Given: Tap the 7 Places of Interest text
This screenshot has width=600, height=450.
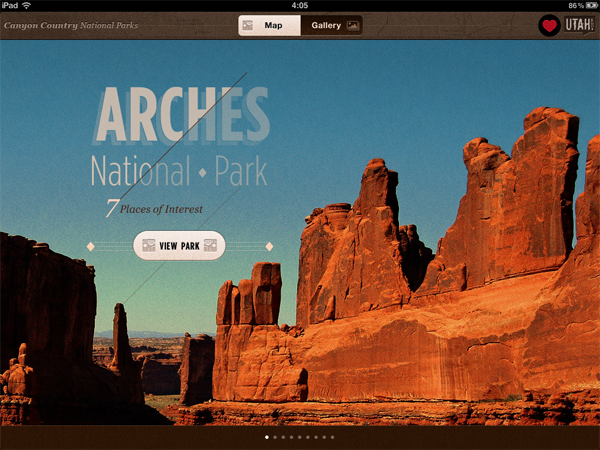Looking at the screenshot, I should [x=154, y=208].
